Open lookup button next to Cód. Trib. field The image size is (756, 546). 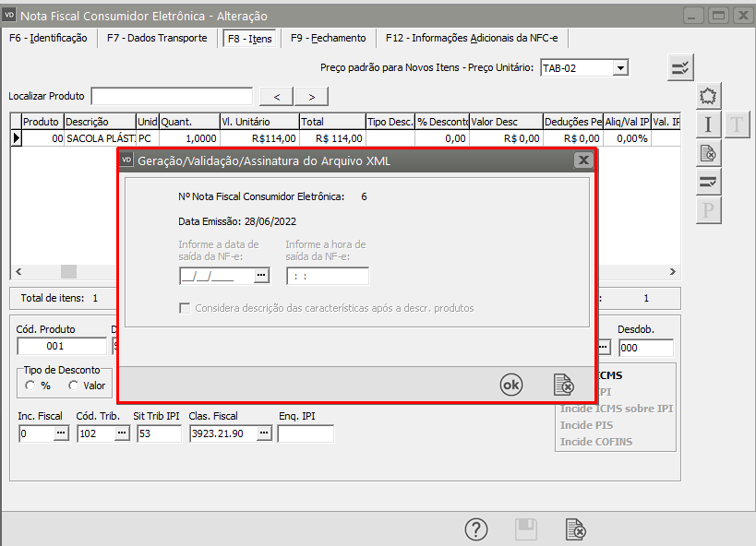point(121,433)
